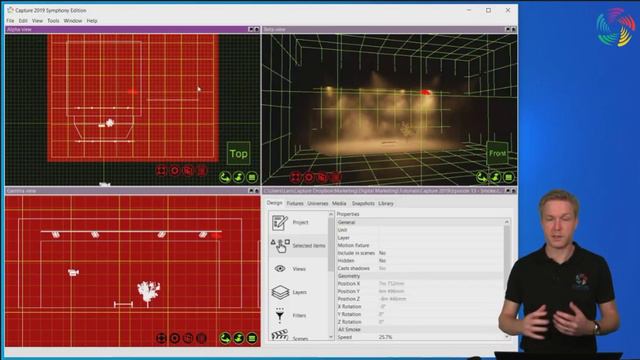The width and height of the screenshot is (640, 360).
Task: Click the green curved-arrow icon in Beta view
Action: pos(482,177)
